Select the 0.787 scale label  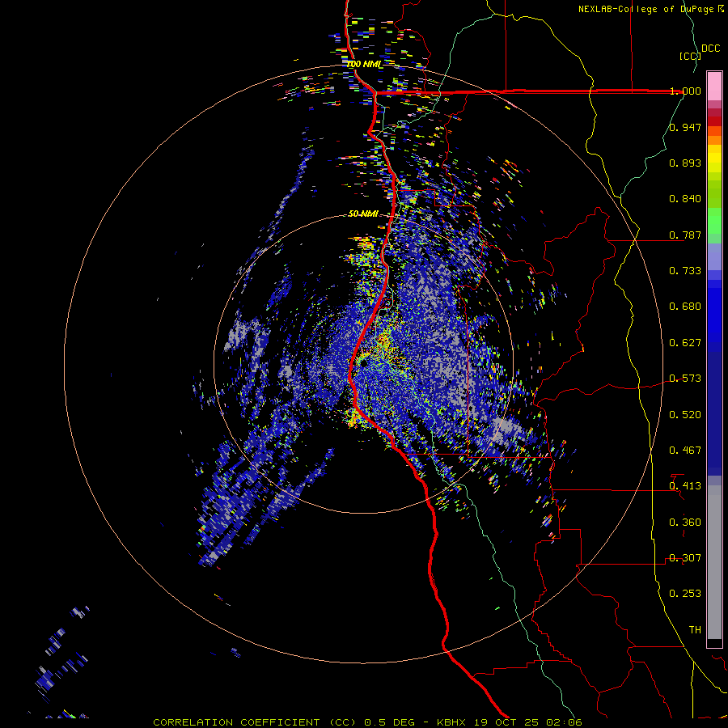685,235
